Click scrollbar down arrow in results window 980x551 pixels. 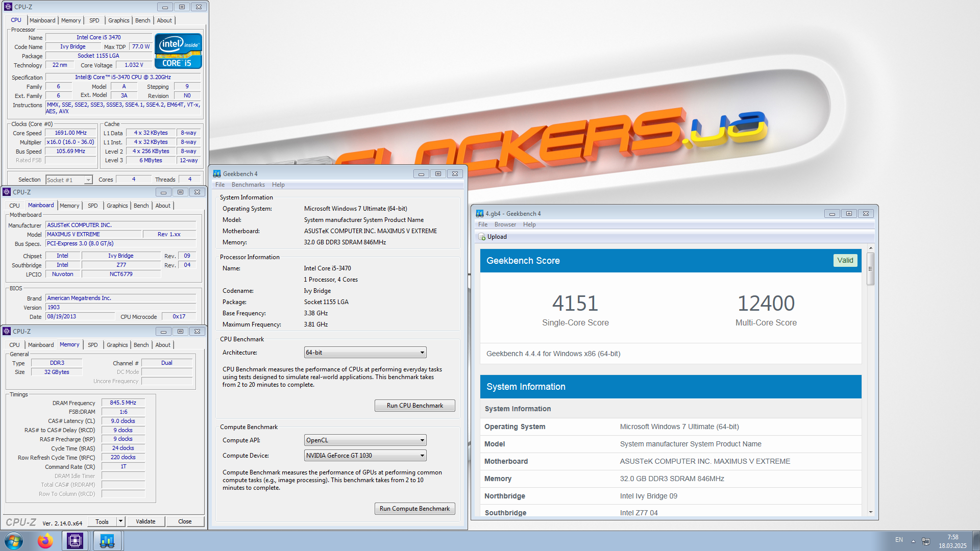click(871, 512)
